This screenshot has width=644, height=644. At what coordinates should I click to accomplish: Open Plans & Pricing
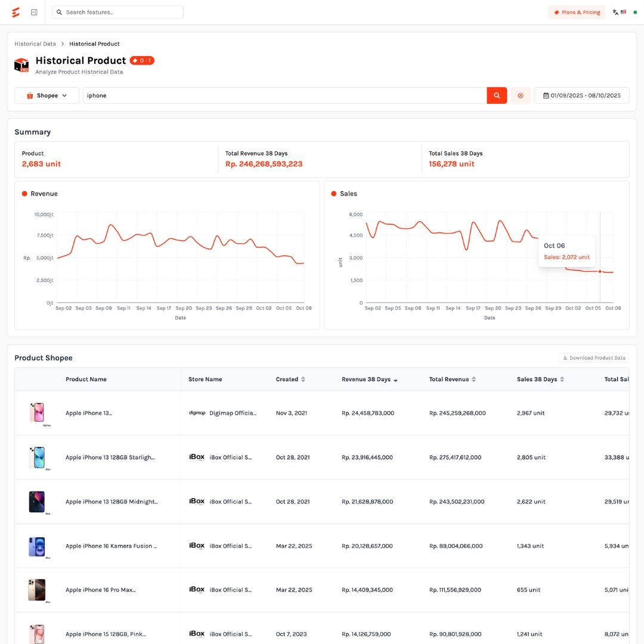click(x=577, y=12)
